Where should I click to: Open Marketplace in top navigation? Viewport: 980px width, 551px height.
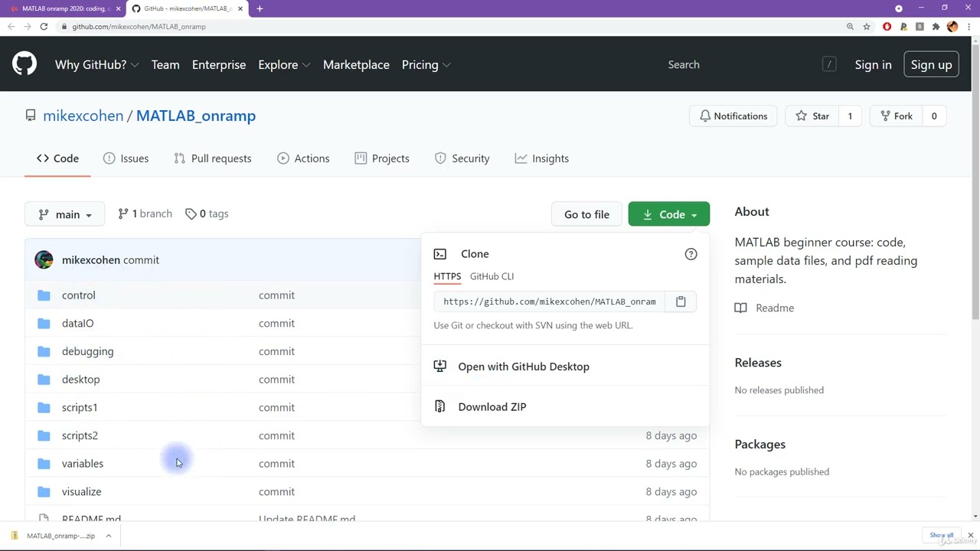point(356,65)
